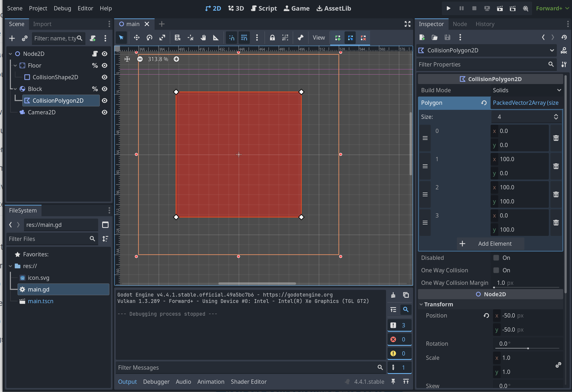Run the project with the play button
The width and height of the screenshot is (572, 392).
tap(448, 8)
